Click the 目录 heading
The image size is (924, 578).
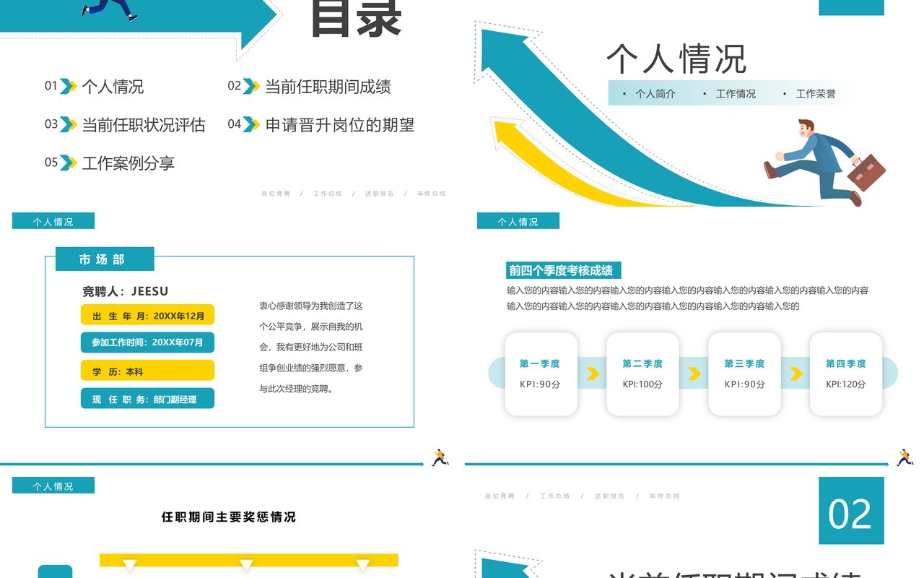pos(357,18)
